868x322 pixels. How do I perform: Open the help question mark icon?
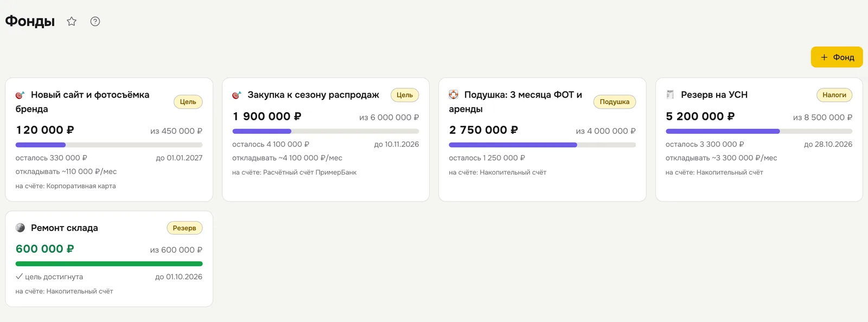click(95, 21)
